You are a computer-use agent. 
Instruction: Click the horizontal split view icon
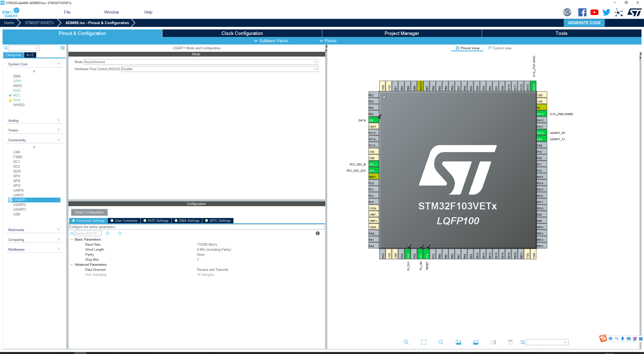click(510, 342)
